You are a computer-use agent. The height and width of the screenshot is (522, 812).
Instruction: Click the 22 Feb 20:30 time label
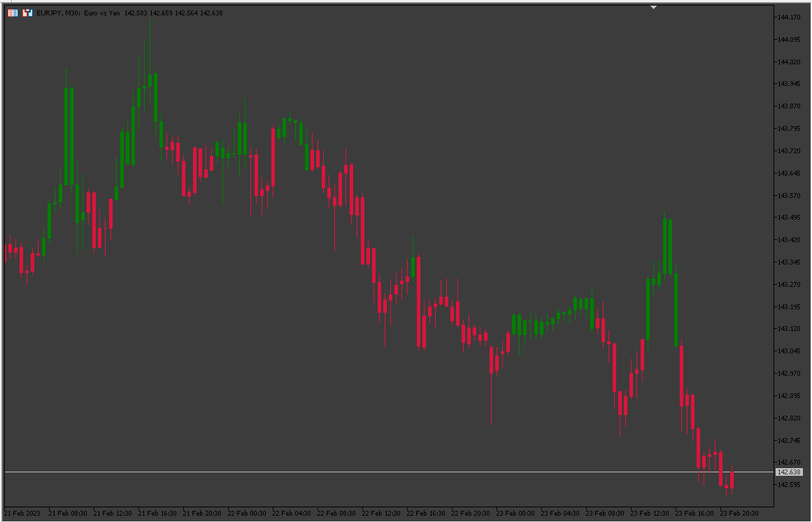click(471, 514)
